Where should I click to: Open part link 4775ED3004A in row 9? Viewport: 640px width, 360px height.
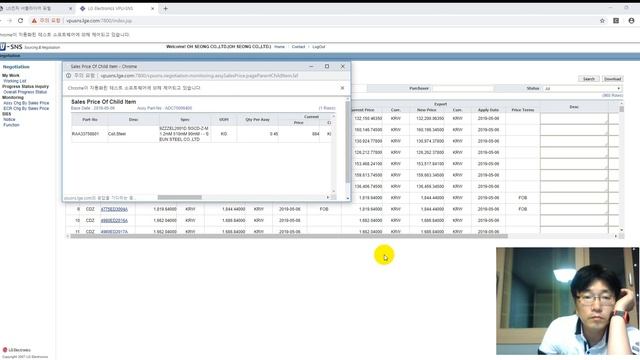point(114,209)
